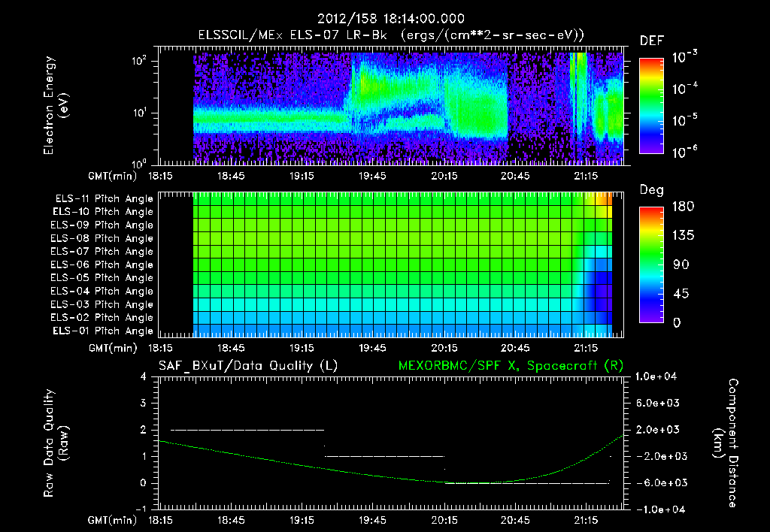Click 20:15 on the electron spectrogram time axis
The width and height of the screenshot is (770, 532).
coord(444,176)
